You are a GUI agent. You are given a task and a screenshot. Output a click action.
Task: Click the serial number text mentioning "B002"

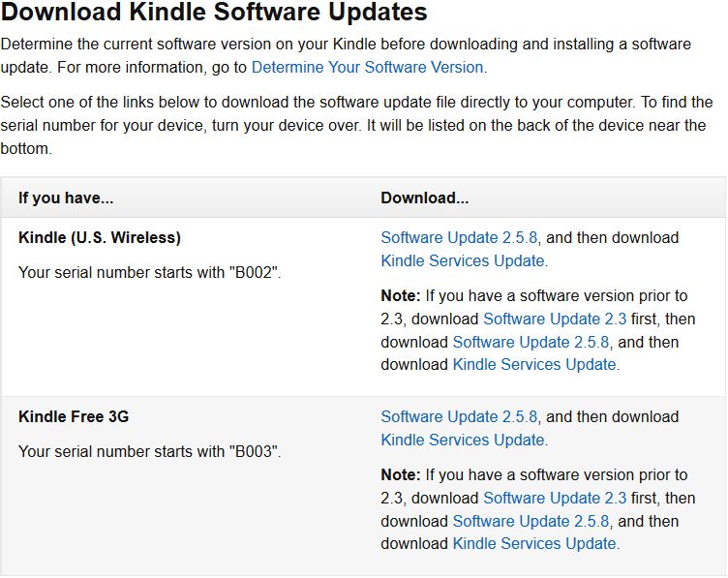point(150,272)
